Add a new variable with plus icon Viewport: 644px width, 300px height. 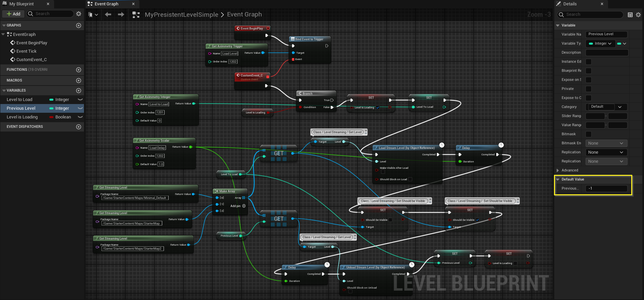click(x=79, y=91)
